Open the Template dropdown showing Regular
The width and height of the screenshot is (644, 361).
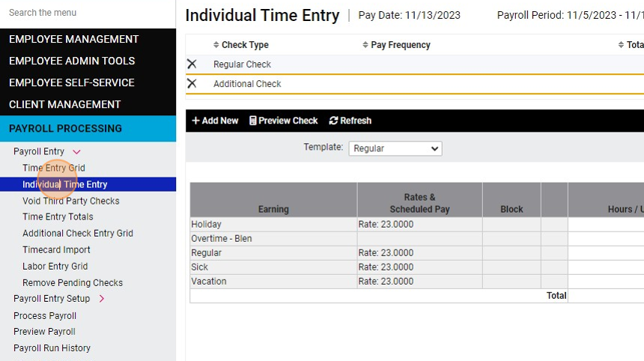coord(395,148)
